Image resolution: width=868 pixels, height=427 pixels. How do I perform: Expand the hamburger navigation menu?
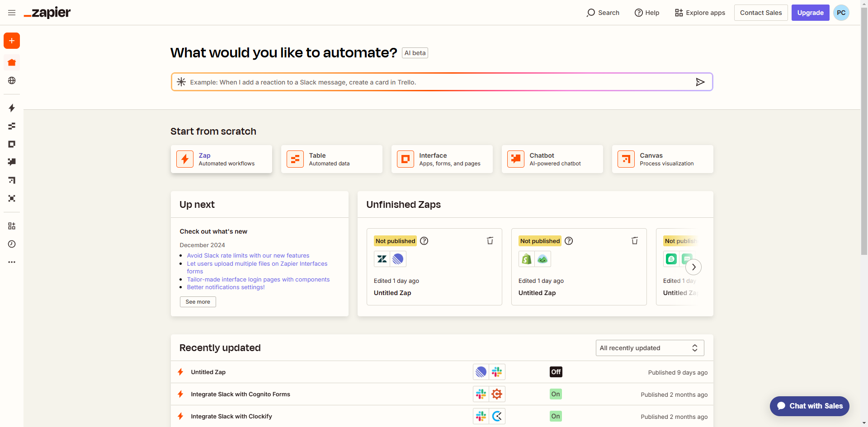pyautogui.click(x=12, y=13)
